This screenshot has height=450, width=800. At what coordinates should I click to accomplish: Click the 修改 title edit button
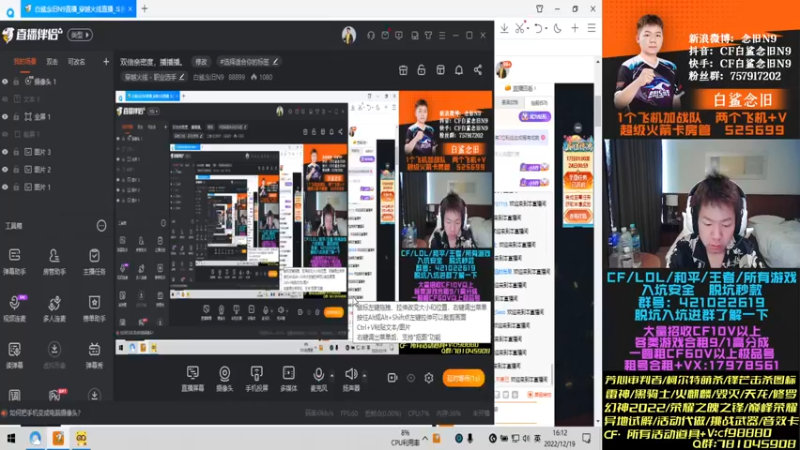point(201,62)
